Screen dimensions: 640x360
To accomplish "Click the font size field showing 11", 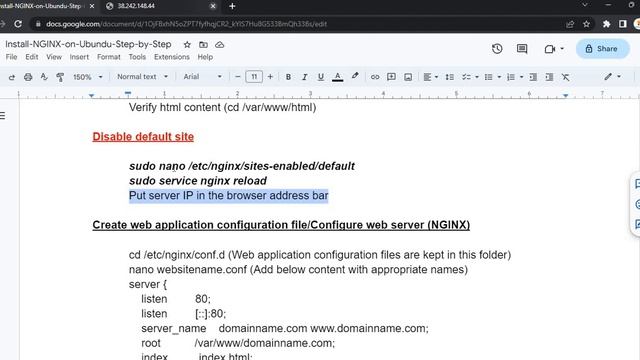I will click(x=254, y=76).
